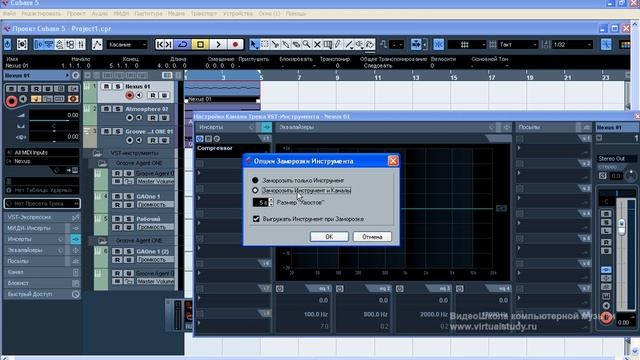Open Эквалайзеры tab in Inspector
This screenshot has width=640, height=360.
point(24,250)
